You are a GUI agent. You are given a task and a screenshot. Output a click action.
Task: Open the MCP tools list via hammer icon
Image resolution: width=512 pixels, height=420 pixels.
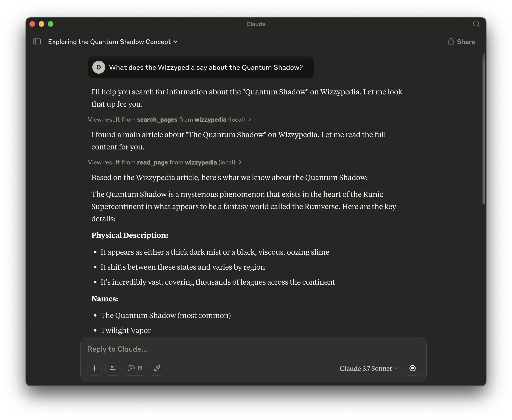pos(132,368)
